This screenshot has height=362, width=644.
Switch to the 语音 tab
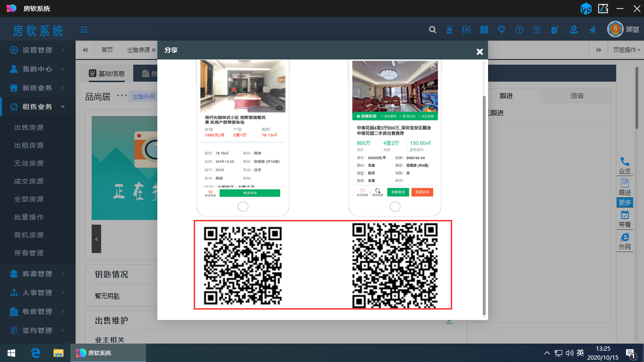click(577, 96)
